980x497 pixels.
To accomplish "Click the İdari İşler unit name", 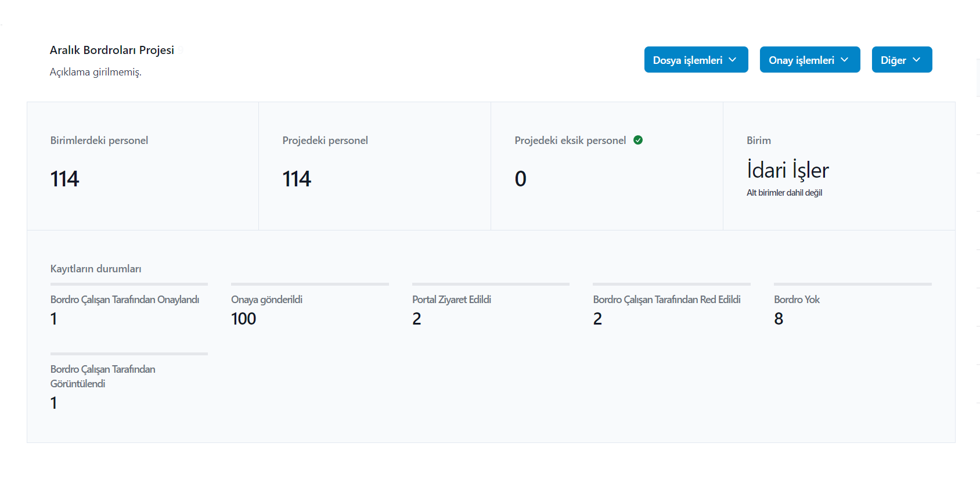I will [x=787, y=170].
